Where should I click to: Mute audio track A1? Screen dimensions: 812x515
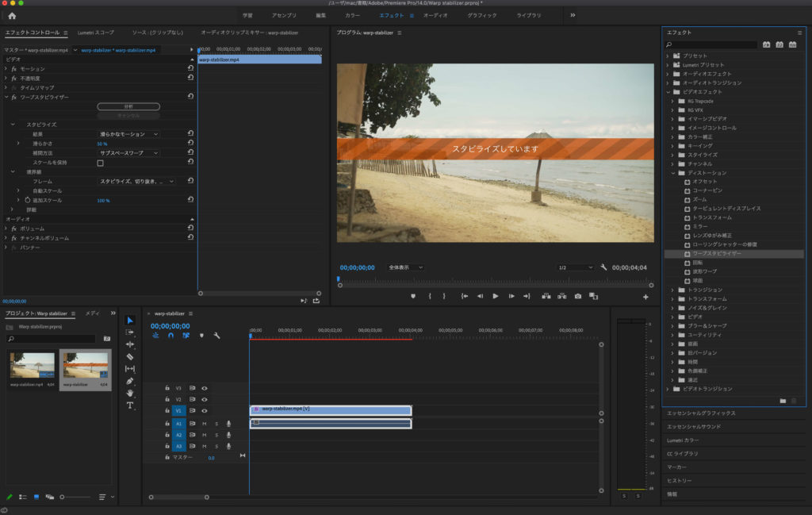point(204,424)
